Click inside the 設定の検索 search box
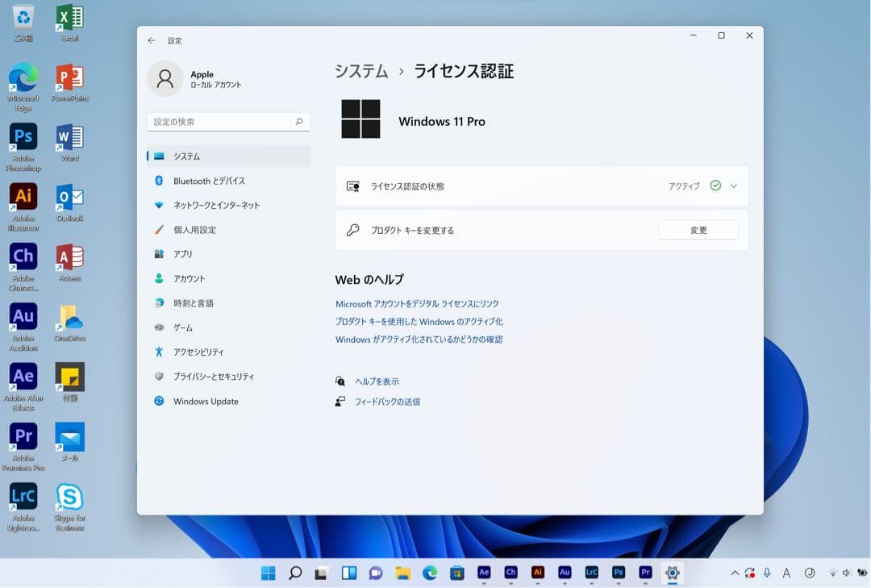The image size is (871, 588). pyautogui.click(x=228, y=121)
